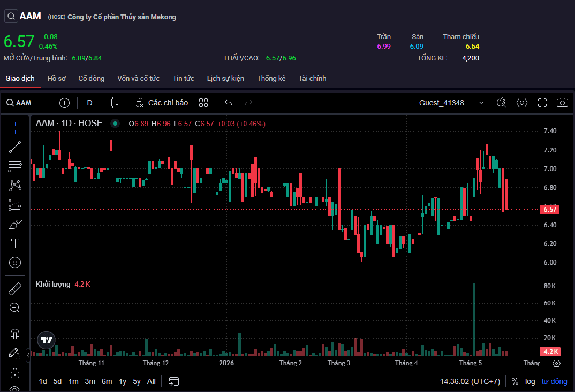Click the Khối lượng volume indicator label
Image resolution: width=575 pixels, height=392 pixels.
pos(53,285)
